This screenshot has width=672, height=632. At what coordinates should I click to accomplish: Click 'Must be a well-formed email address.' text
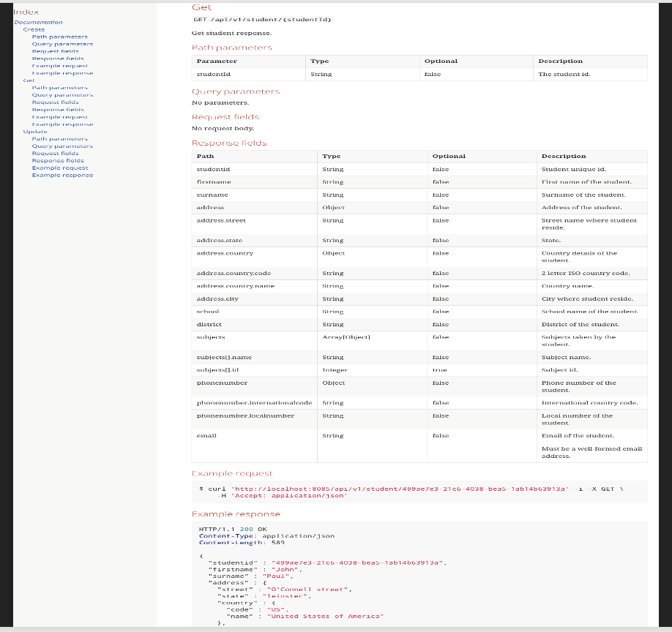[591, 453]
